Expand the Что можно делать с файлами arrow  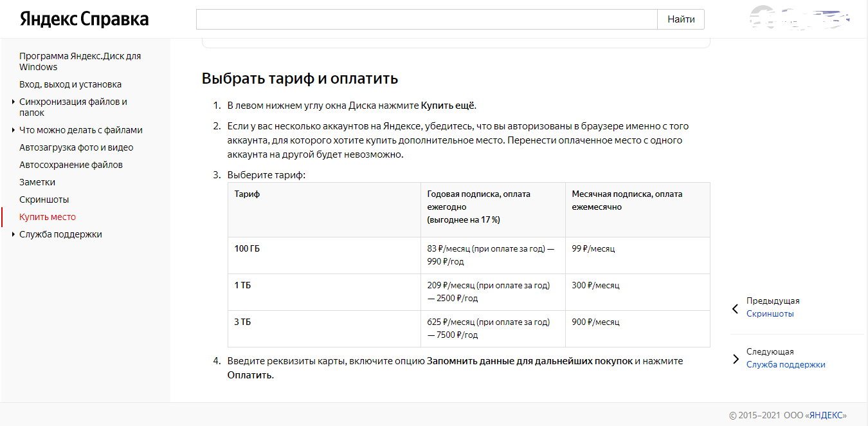[14, 130]
